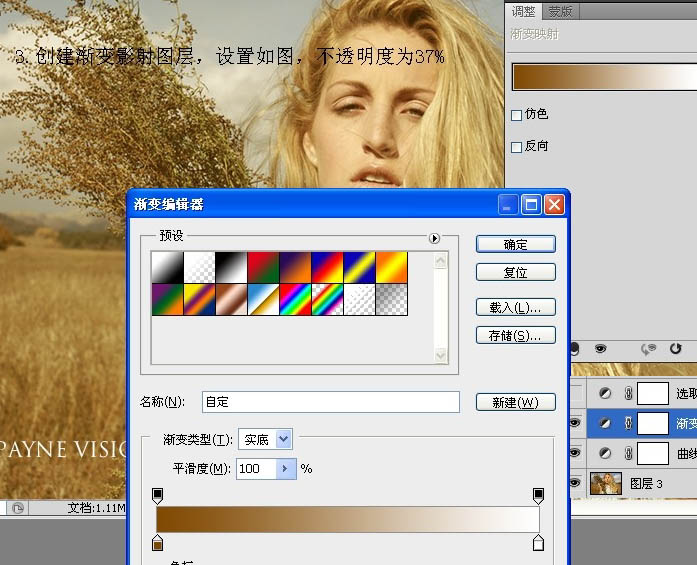The width and height of the screenshot is (697, 565).
Task: Click the brown gradient bar in adjustments panel
Action: click(x=604, y=79)
